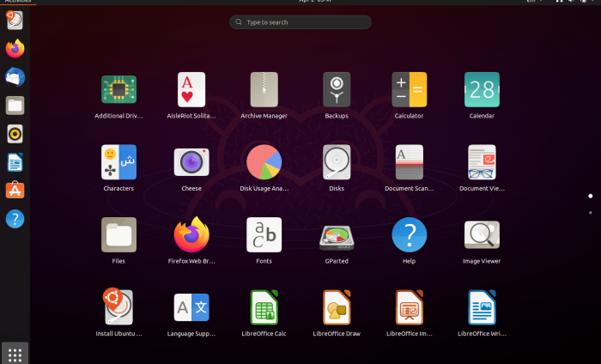Open Disk Usage Analyzer

click(264, 162)
